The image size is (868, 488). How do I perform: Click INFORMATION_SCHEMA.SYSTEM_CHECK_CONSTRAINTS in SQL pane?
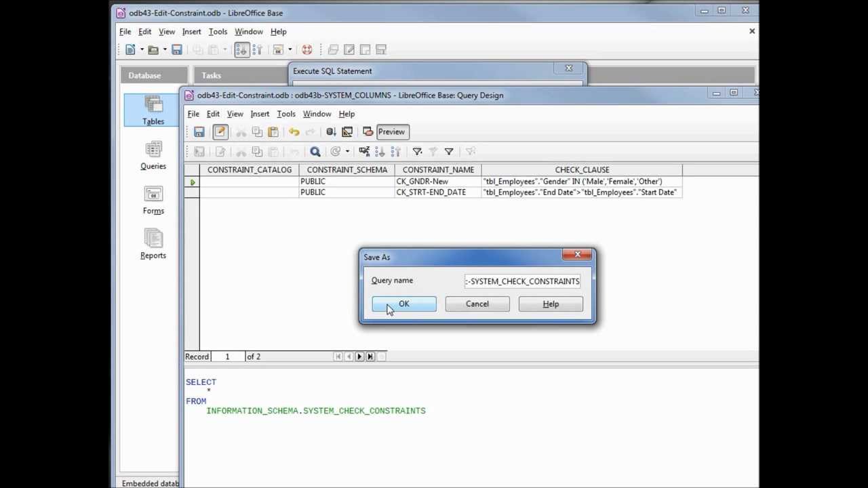[x=316, y=411]
